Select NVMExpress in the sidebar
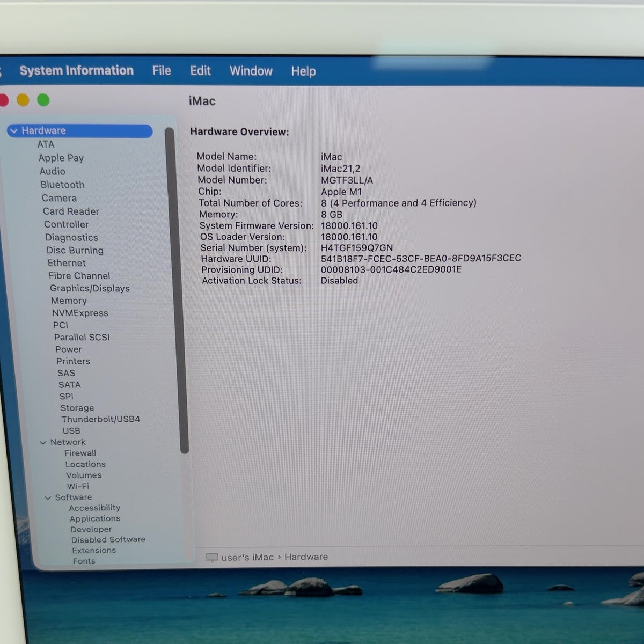This screenshot has height=644, width=644. click(x=80, y=313)
